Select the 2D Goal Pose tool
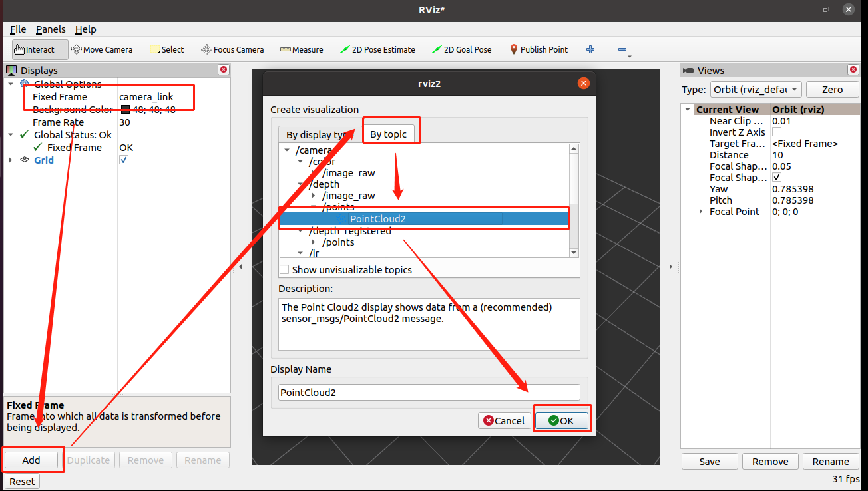The image size is (868, 491). click(x=461, y=49)
